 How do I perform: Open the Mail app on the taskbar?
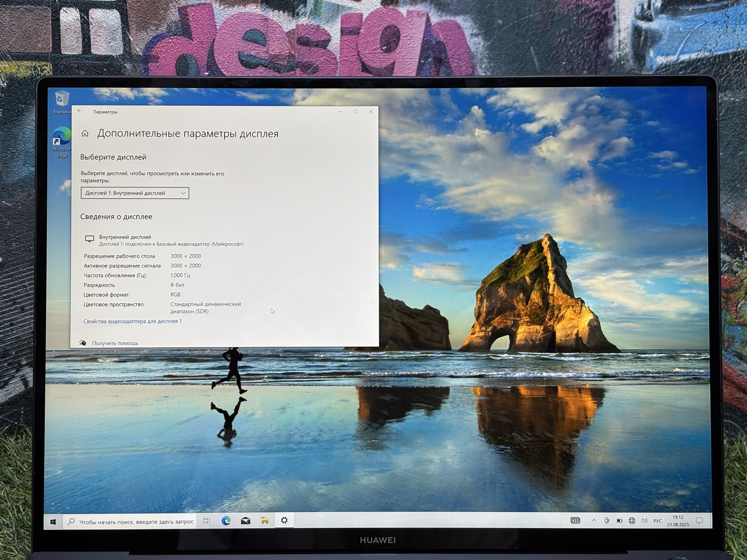245,521
